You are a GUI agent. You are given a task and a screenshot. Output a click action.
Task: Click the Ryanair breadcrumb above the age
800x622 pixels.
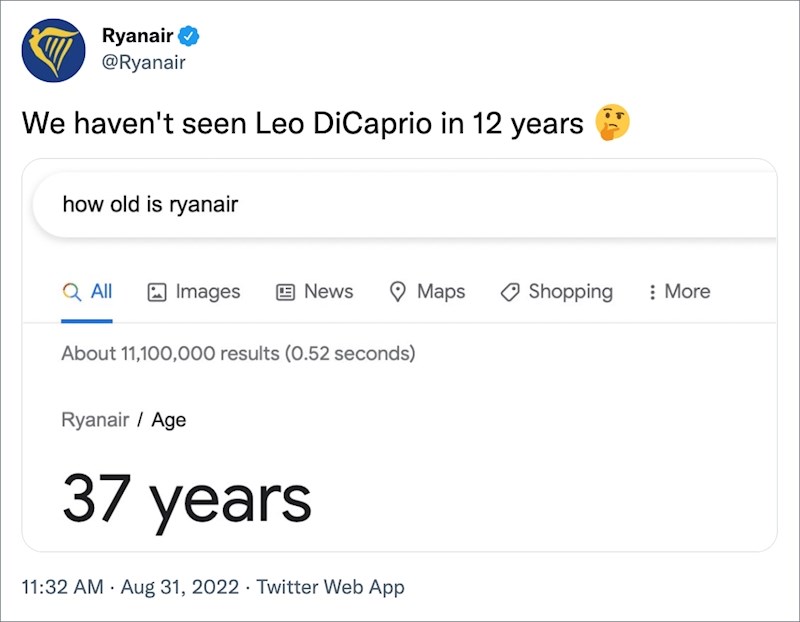coord(94,419)
